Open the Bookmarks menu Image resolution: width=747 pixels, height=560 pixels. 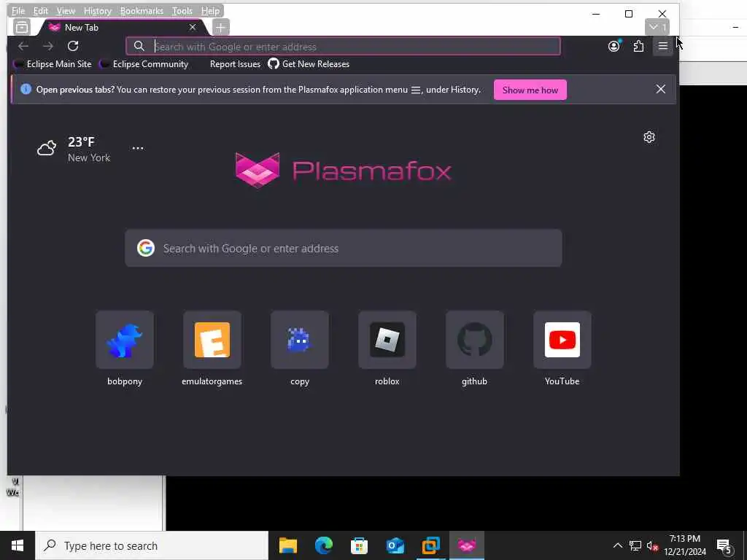142,10
